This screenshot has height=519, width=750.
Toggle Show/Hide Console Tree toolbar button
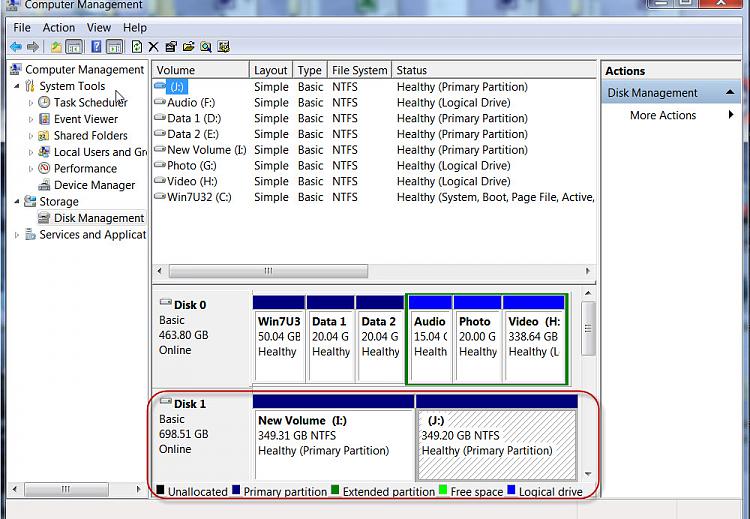coord(74,47)
